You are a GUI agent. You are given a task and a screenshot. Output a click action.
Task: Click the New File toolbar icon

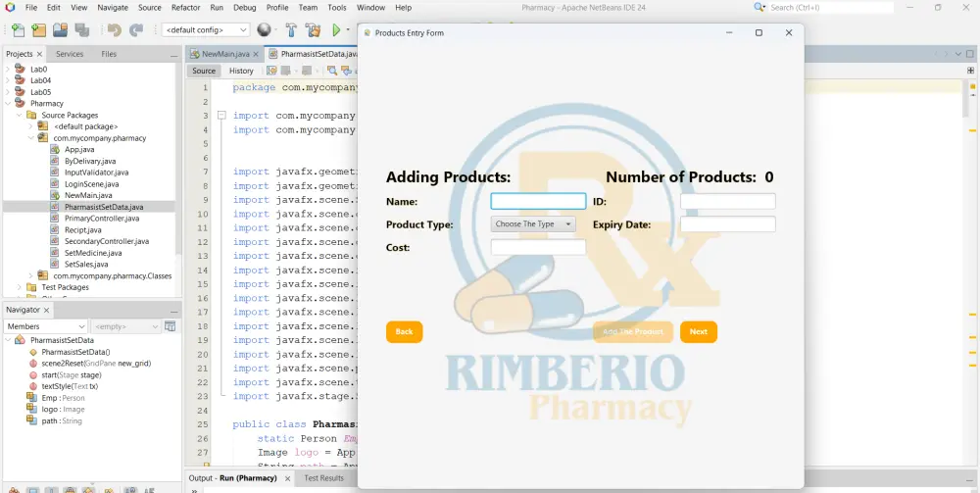pos(18,30)
